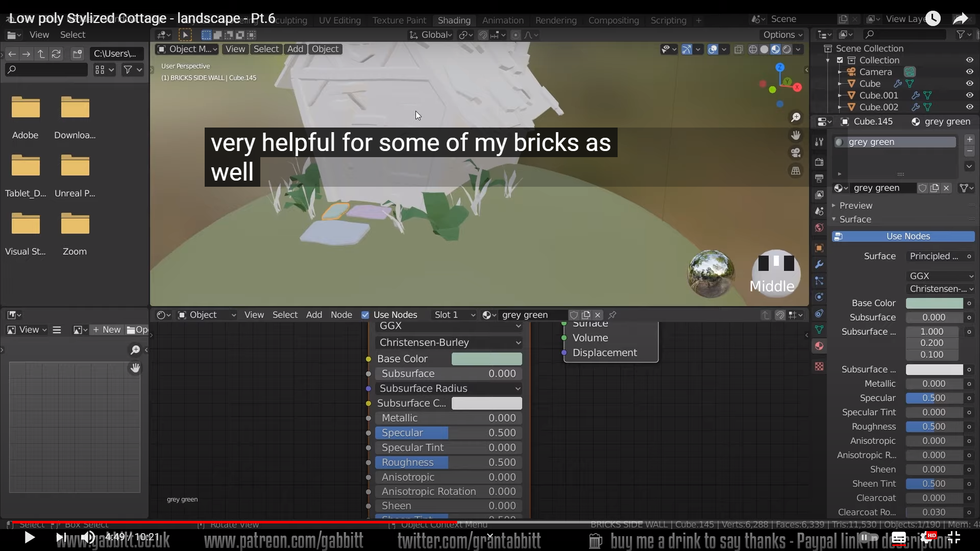Open the Add menu in 3D viewport
This screenshot has height=551, width=980.
click(295, 49)
